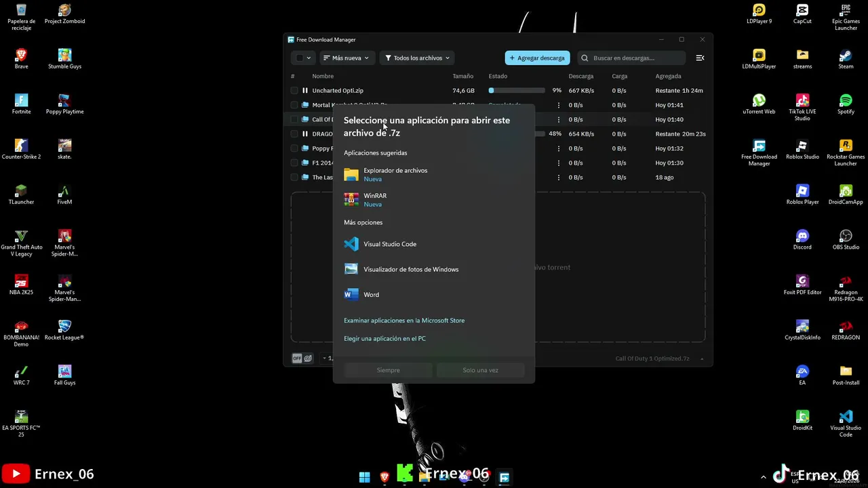Click the Call Of Duty 1 Optimized.7z status text
The width and height of the screenshot is (868, 488).
click(652, 359)
